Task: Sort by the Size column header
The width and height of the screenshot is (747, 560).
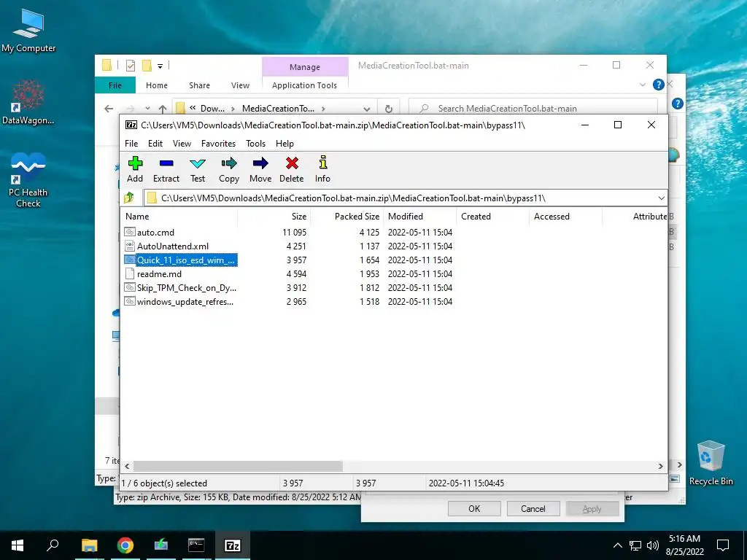Action: [x=274, y=216]
